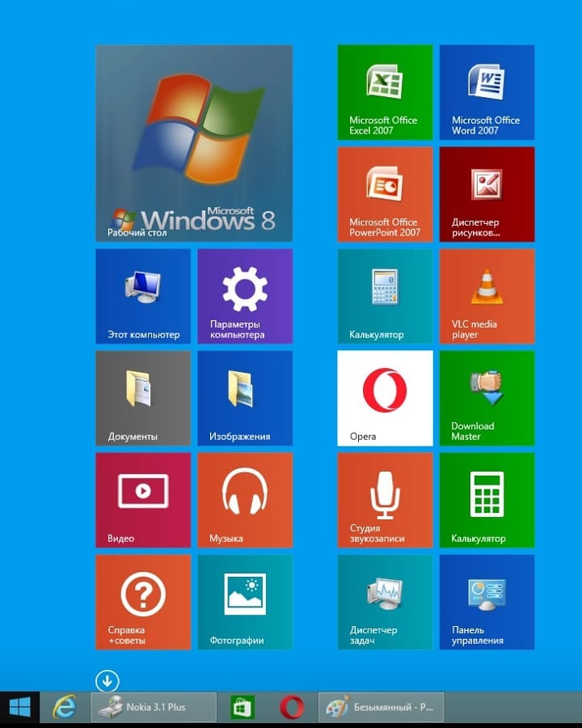
Task: Switch to Nokia 3.1 Plus taskbar window
Action: coord(153,707)
